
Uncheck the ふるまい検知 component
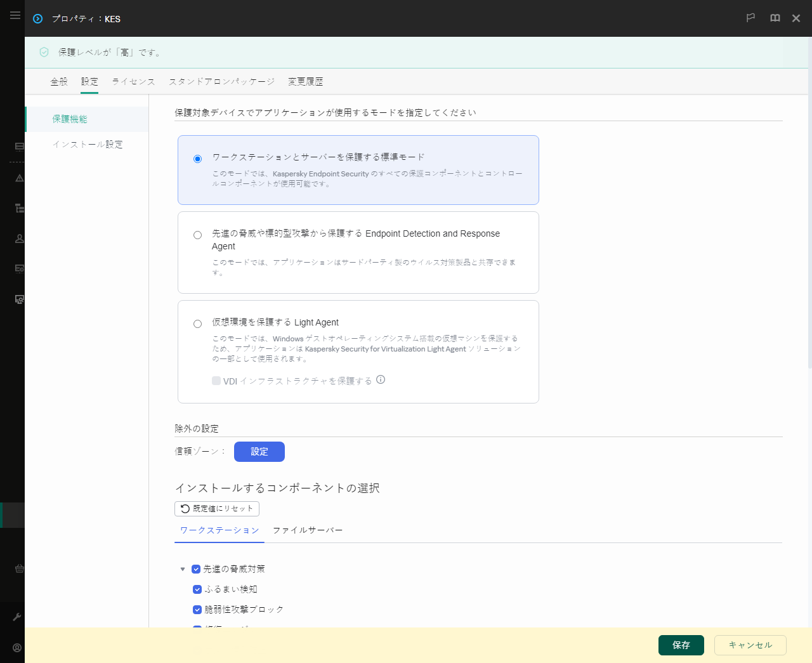tap(197, 589)
